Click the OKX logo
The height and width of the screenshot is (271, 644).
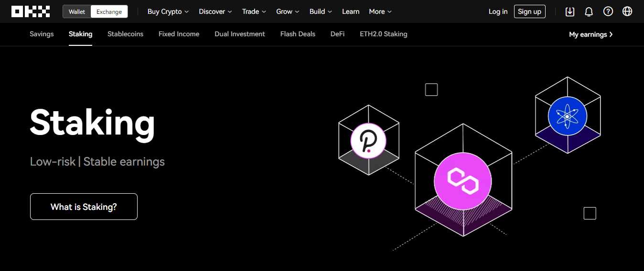[x=31, y=11]
